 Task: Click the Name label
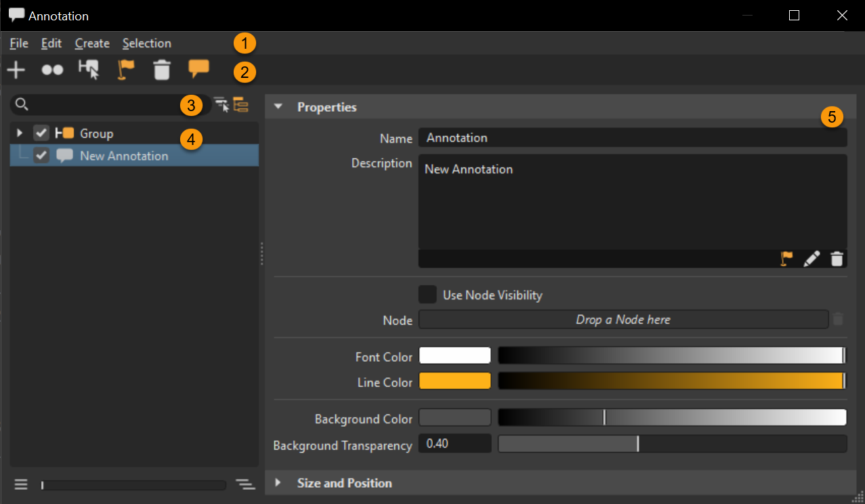coord(396,138)
